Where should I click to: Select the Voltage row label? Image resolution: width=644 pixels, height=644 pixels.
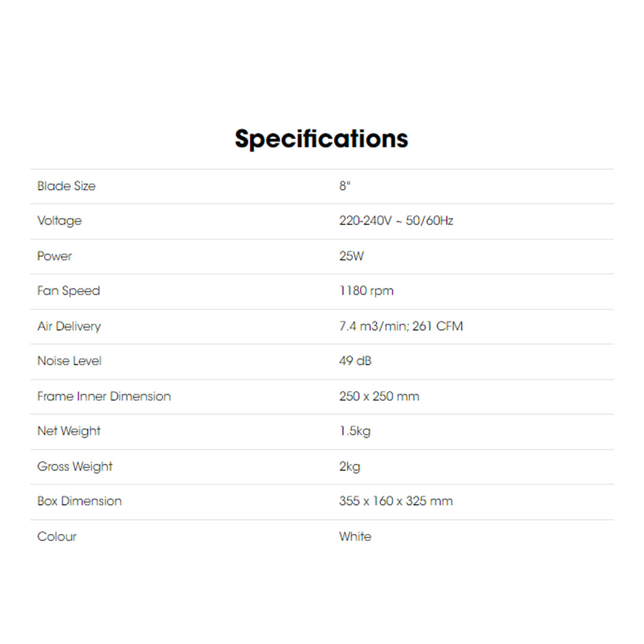tap(60, 221)
